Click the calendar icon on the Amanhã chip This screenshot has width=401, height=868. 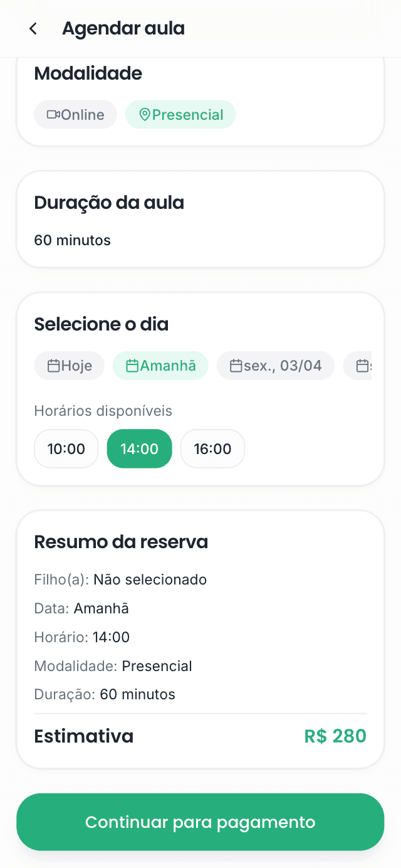pyautogui.click(x=132, y=366)
